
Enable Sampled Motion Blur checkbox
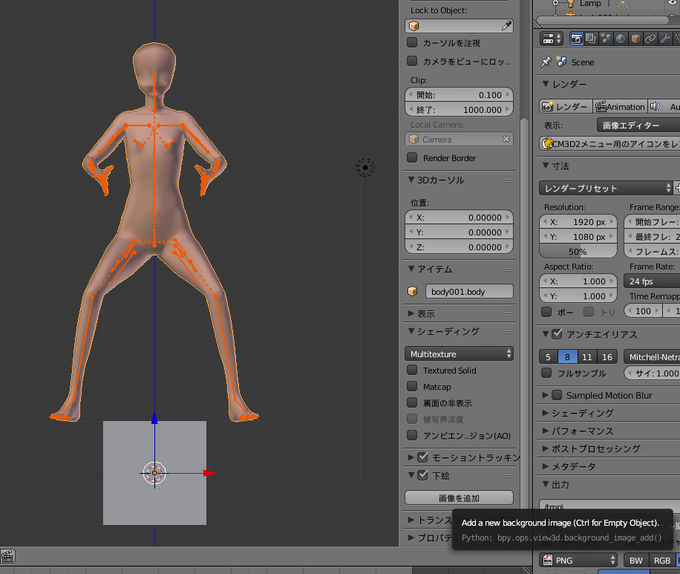(557, 395)
